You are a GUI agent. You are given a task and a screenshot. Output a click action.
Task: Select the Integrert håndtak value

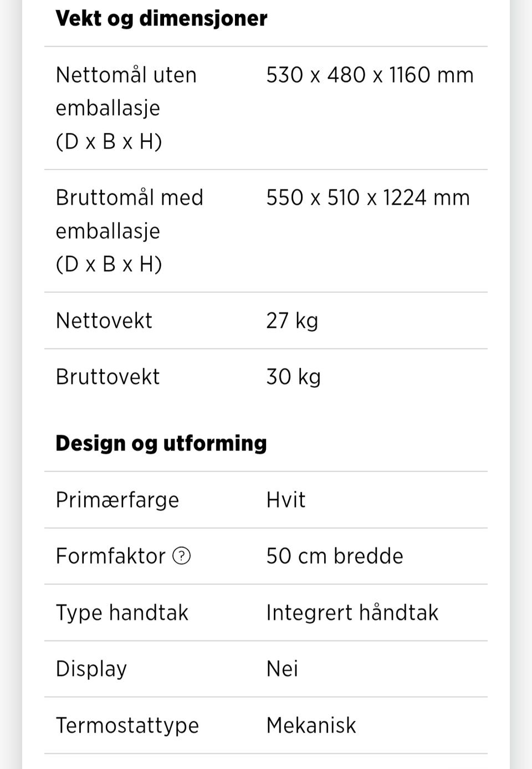(352, 613)
